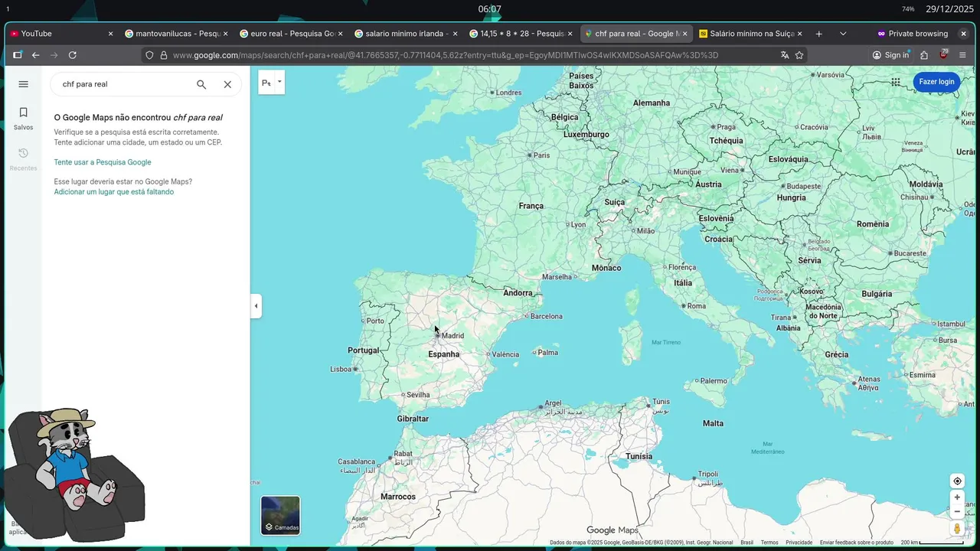Click the Firefox Sign in button
Viewport: 980px width, 551px height.
[x=890, y=55]
